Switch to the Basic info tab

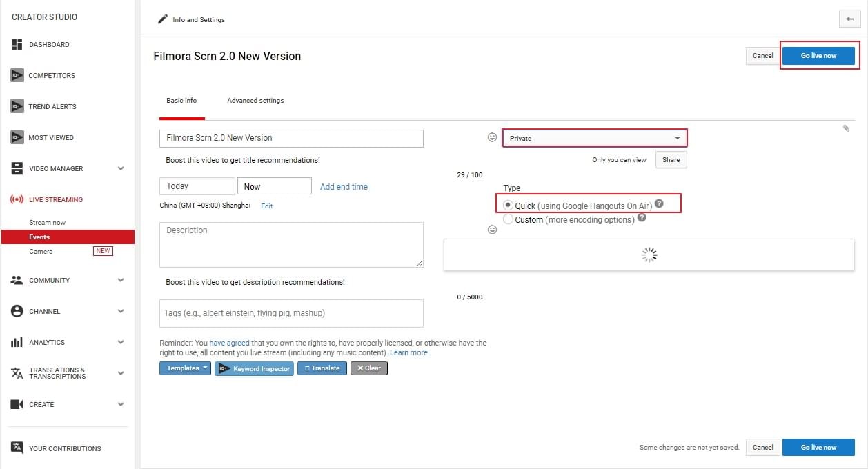(x=181, y=101)
